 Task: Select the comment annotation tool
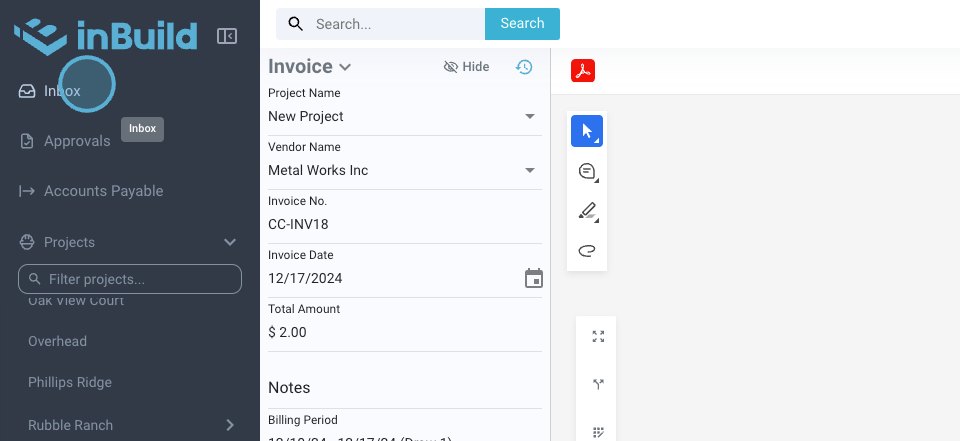pos(587,172)
